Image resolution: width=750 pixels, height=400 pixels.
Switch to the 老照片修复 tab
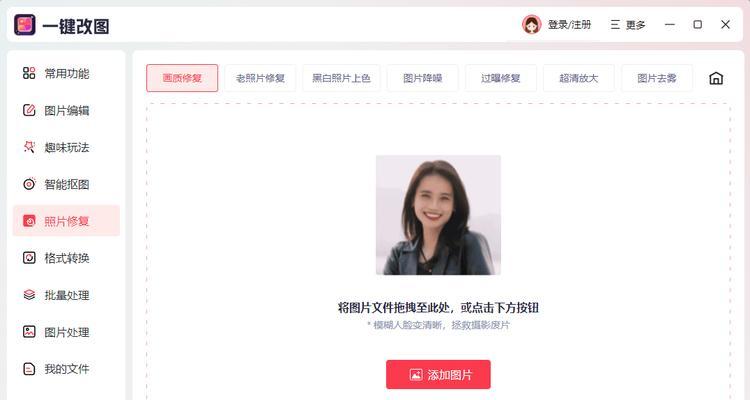pyautogui.click(x=260, y=78)
